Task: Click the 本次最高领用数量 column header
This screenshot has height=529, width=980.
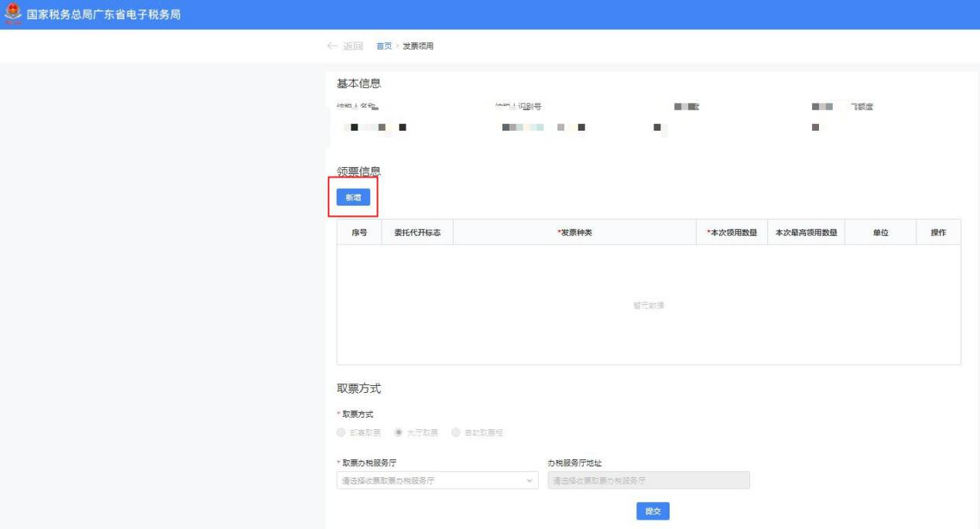Action: [806, 233]
